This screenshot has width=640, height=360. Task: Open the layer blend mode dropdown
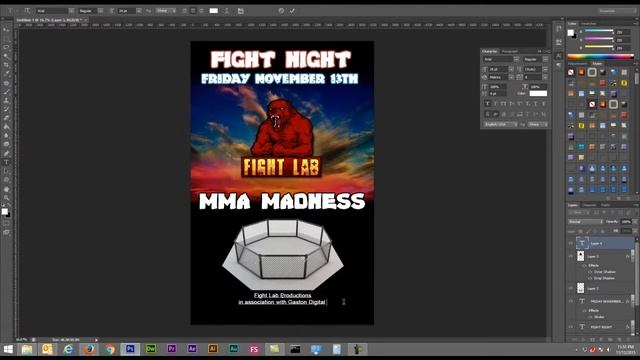click(x=585, y=222)
